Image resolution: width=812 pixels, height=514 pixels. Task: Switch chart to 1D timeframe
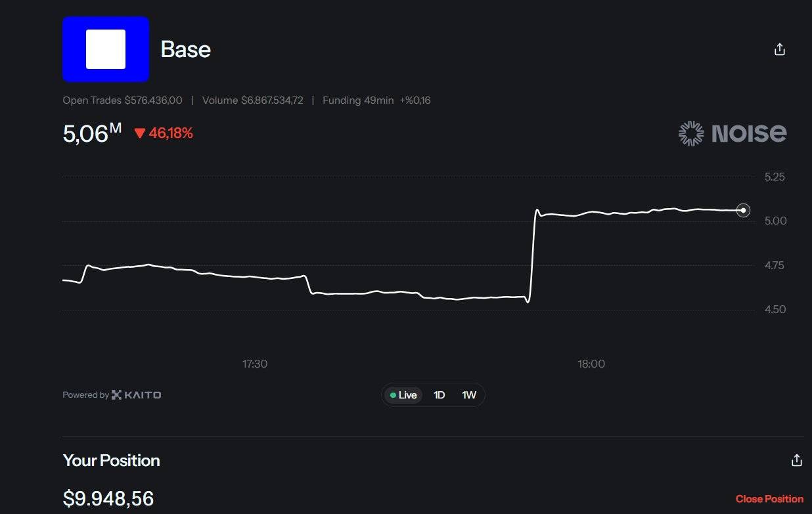click(x=440, y=395)
